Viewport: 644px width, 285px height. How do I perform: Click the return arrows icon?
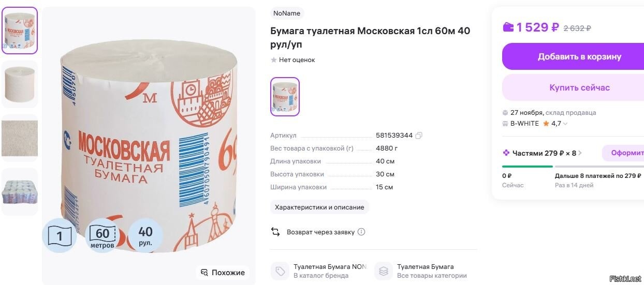[275, 232]
